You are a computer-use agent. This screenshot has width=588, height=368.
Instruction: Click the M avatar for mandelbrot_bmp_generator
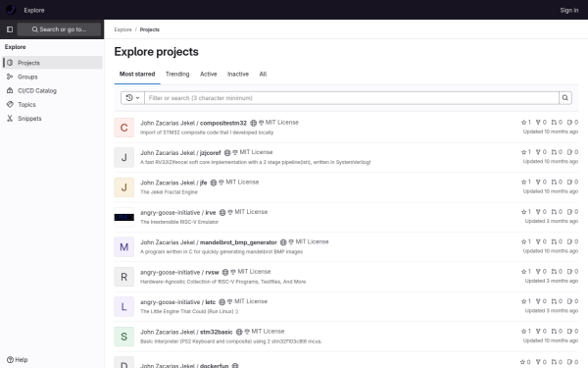124,247
